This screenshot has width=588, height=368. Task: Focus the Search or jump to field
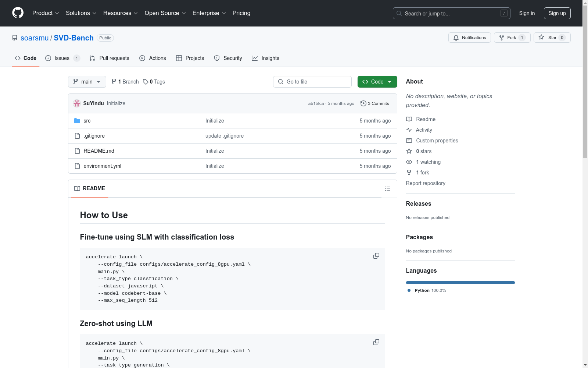[x=451, y=13]
